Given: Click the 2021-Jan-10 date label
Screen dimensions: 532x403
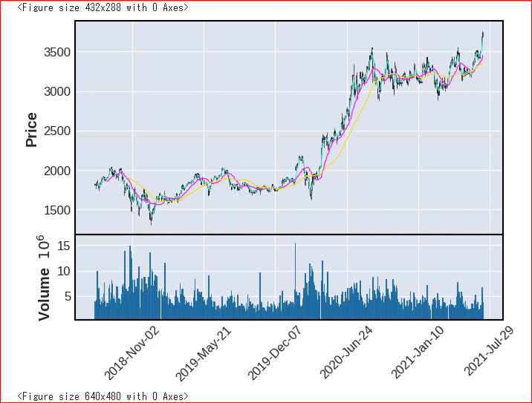Looking at the screenshot, I should [x=418, y=353].
